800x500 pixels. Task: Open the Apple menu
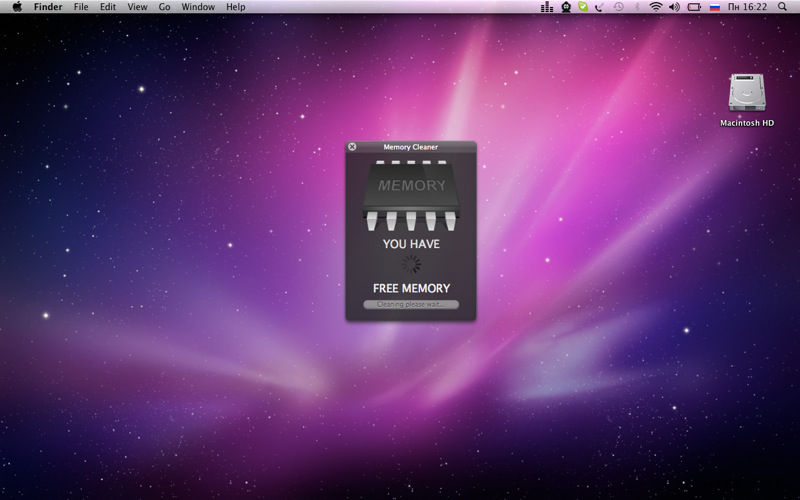(x=17, y=7)
